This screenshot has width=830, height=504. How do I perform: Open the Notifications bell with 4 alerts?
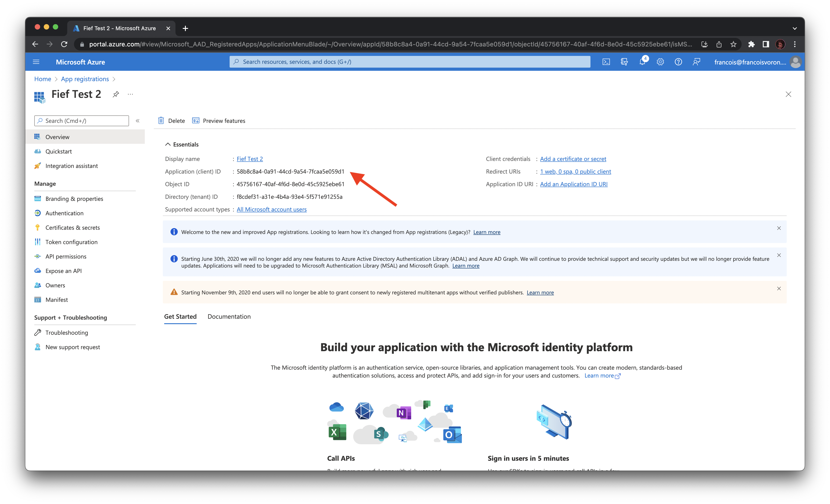pyautogui.click(x=642, y=62)
